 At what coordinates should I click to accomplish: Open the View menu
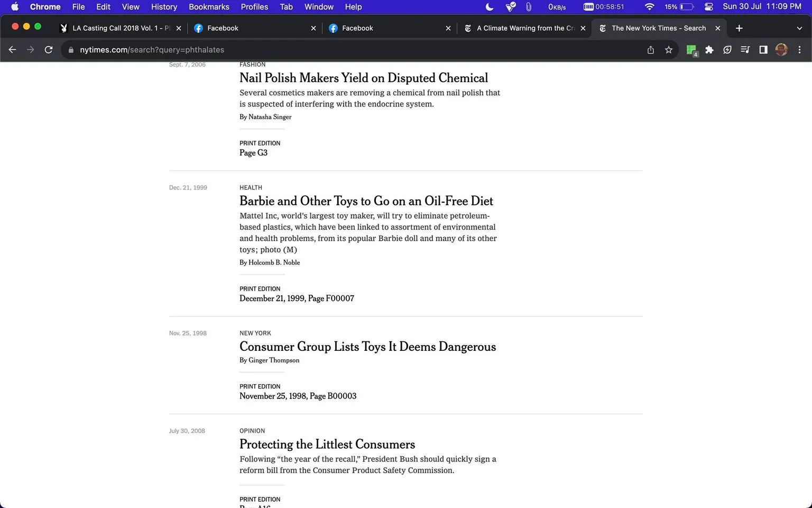(131, 7)
